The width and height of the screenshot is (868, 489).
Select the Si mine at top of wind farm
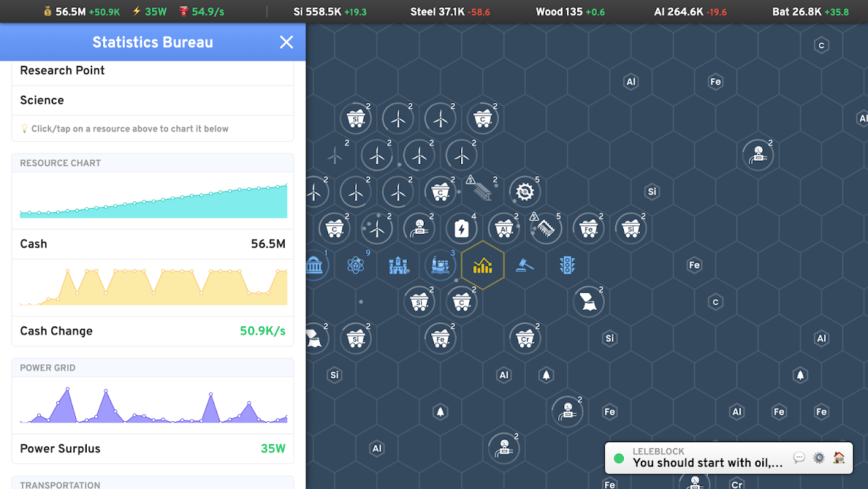[x=356, y=119]
